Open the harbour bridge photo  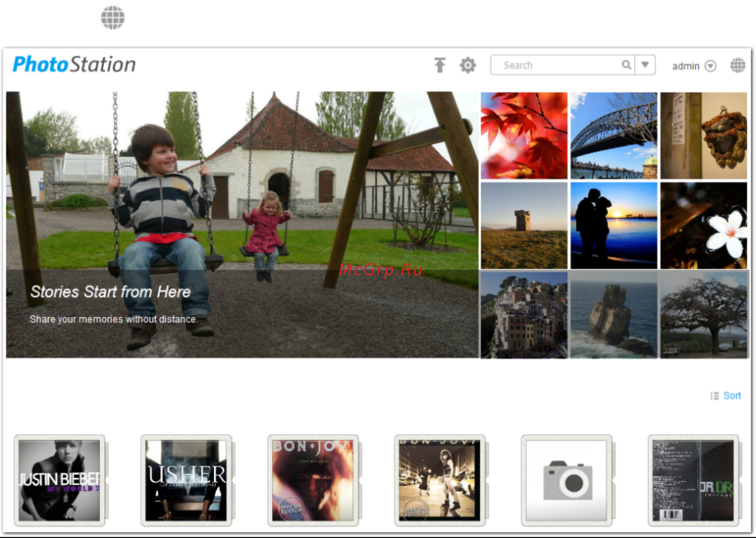tap(614, 136)
